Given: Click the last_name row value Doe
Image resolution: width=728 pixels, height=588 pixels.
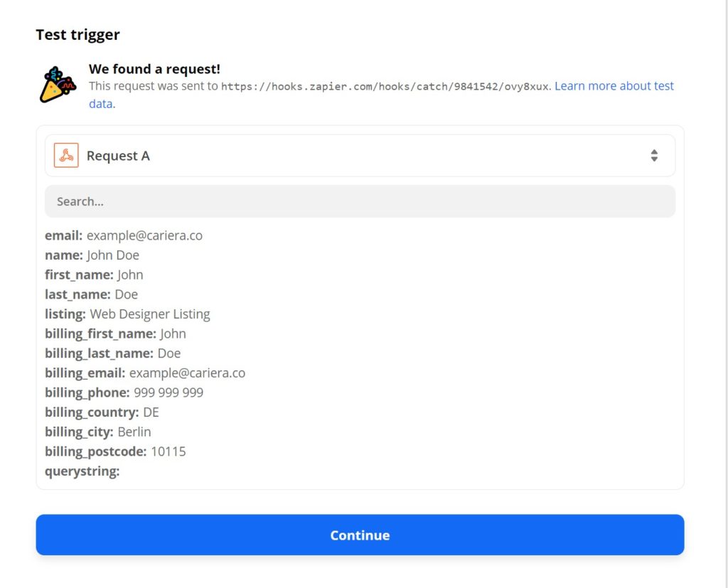Looking at the screenshot, I should coord(127,294).
